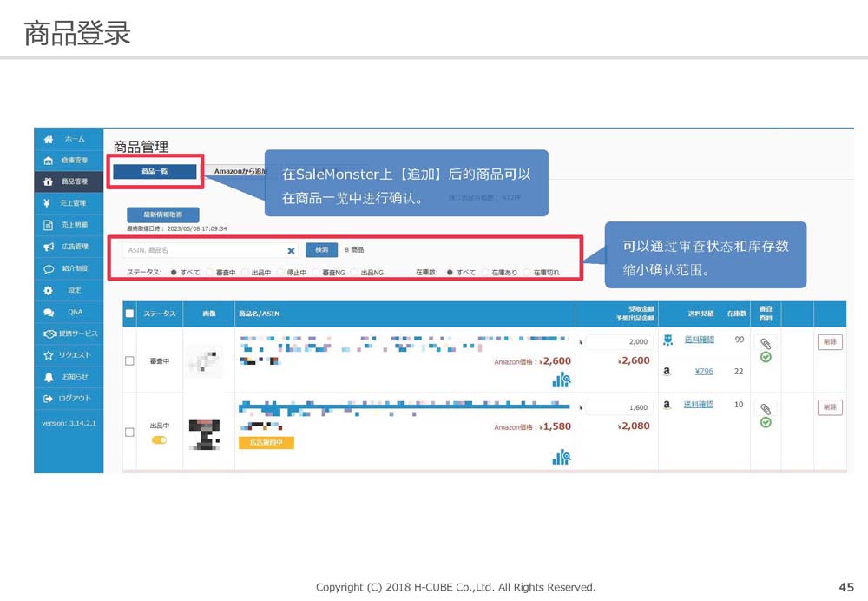Screen dimensions: 868x601
Task: Open Q&A chat bubbles icon in sidebar
Action: [x=49, y=313]
